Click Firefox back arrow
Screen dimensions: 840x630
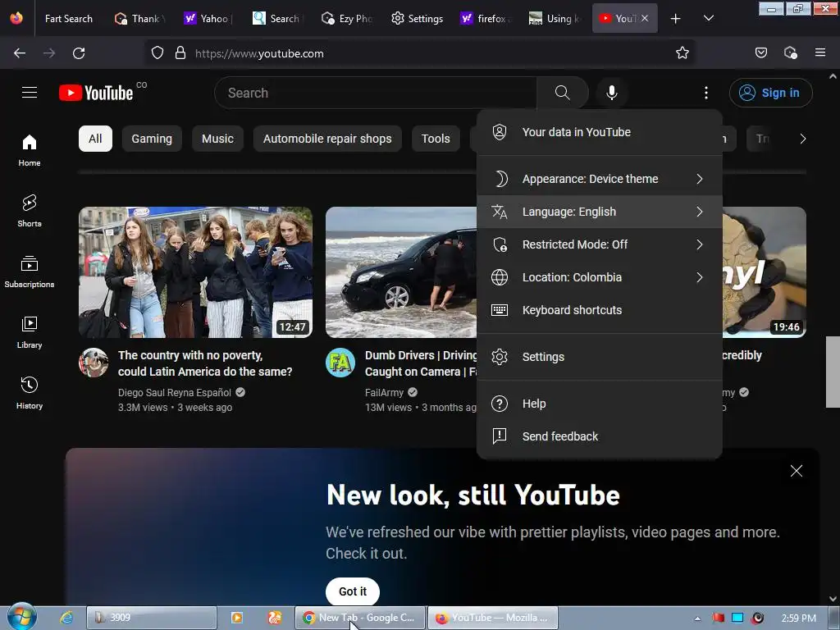pyautogui.click(x=20, y=53)
